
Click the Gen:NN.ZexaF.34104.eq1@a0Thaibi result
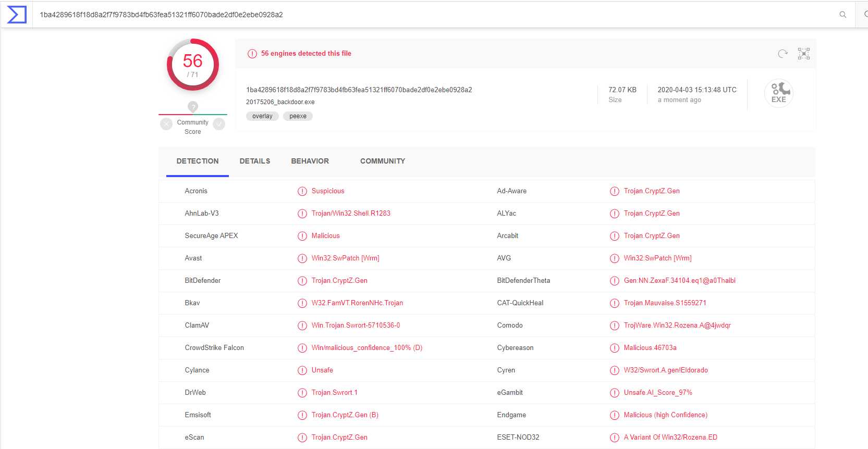[x=680, y=280]
